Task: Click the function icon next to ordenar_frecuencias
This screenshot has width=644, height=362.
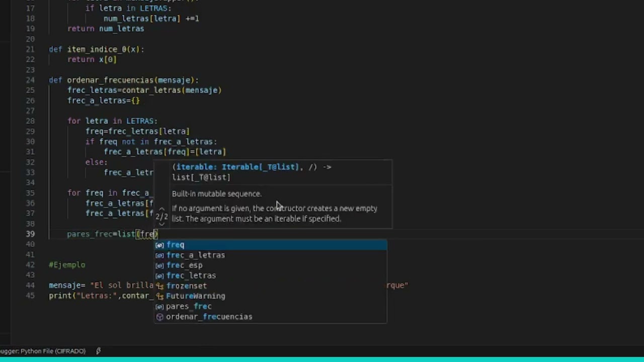Action: coord(159,317)
